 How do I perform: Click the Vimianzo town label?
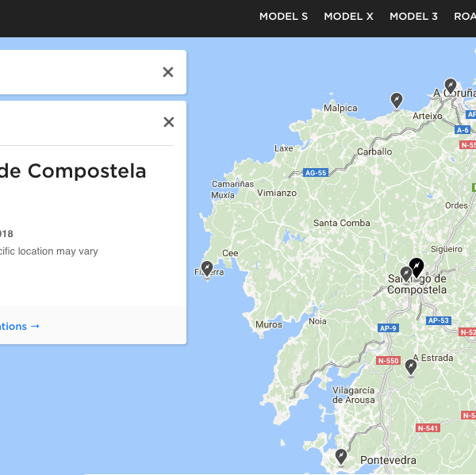point(277,193)
